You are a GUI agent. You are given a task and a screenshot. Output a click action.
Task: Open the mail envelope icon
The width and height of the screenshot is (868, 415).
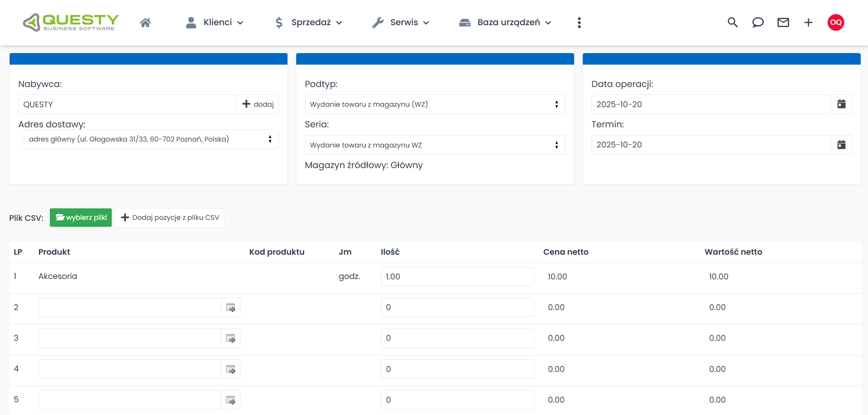[x=783, y=22]
